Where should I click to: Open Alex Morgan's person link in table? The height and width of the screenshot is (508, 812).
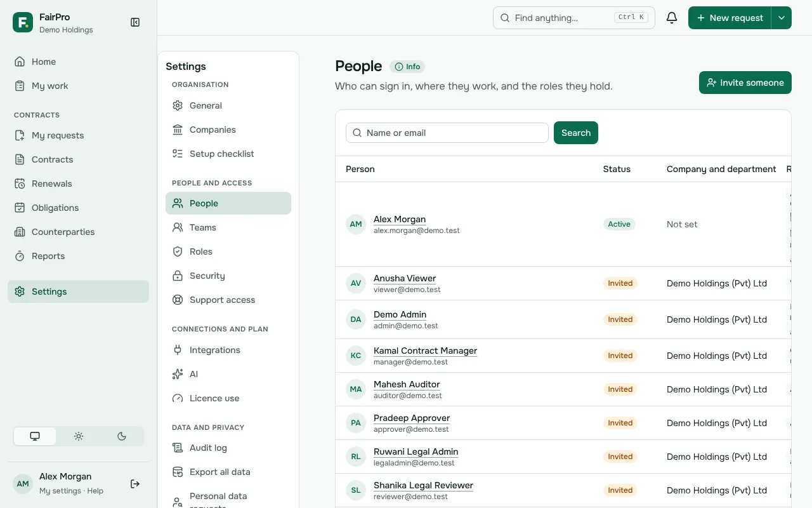click(400, 219)
